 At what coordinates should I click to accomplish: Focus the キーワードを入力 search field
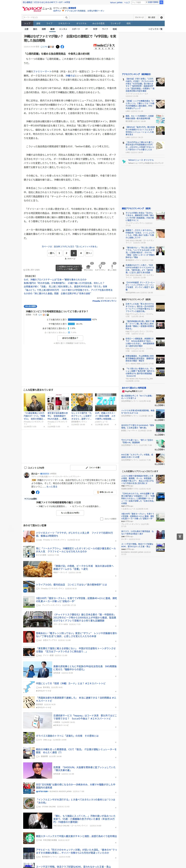44,17
